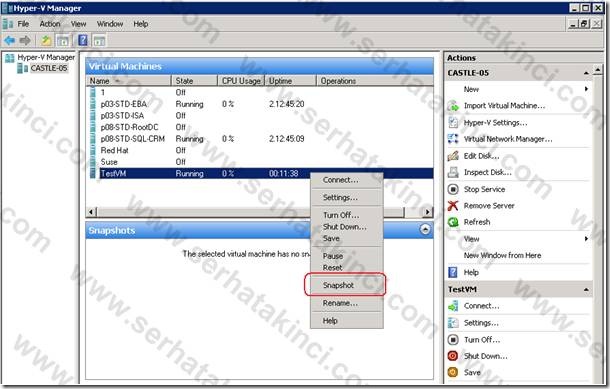Image resolution: width=610 pixels, height=389 pixels.
Task: Click the red Remove Server icon
Action: coord(453,206)
